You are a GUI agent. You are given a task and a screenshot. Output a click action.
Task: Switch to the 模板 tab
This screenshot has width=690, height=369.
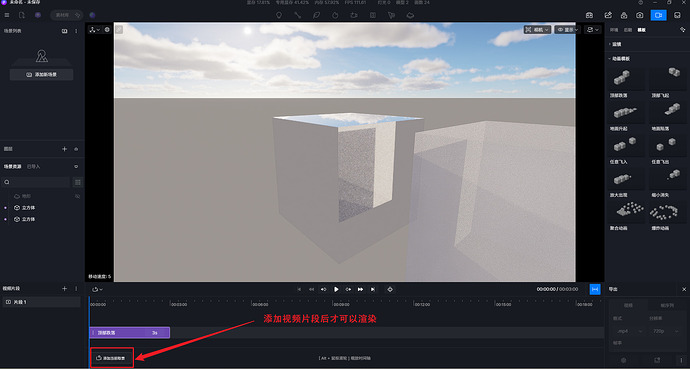pyautogui.click(x=641, y=30)
